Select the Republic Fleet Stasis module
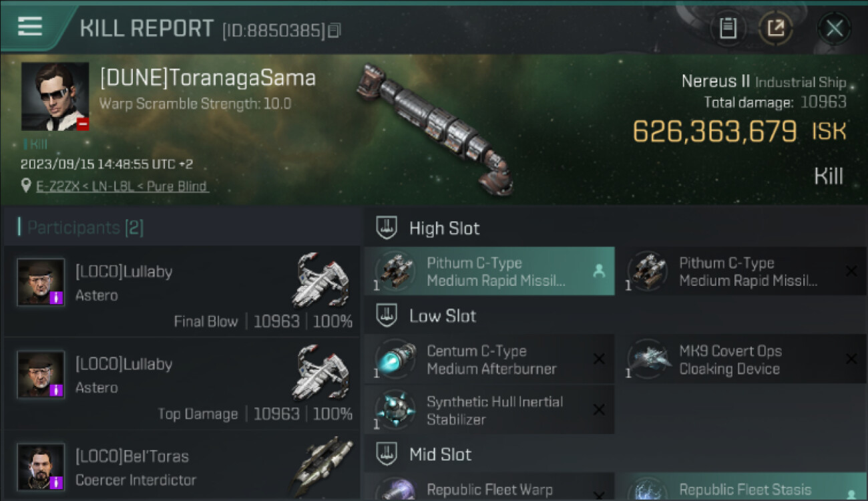The image size is (868, 501). [x=741, y=490]
